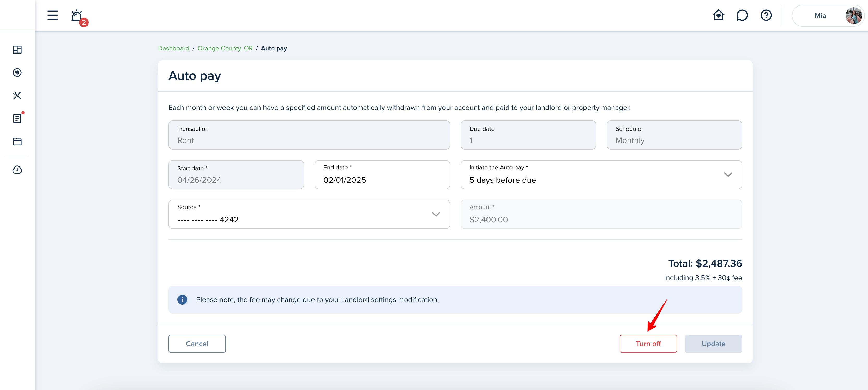Click the Total: $2,487.36 text
868x390 pixels.
pyautogui.click(x=705, y=263)
